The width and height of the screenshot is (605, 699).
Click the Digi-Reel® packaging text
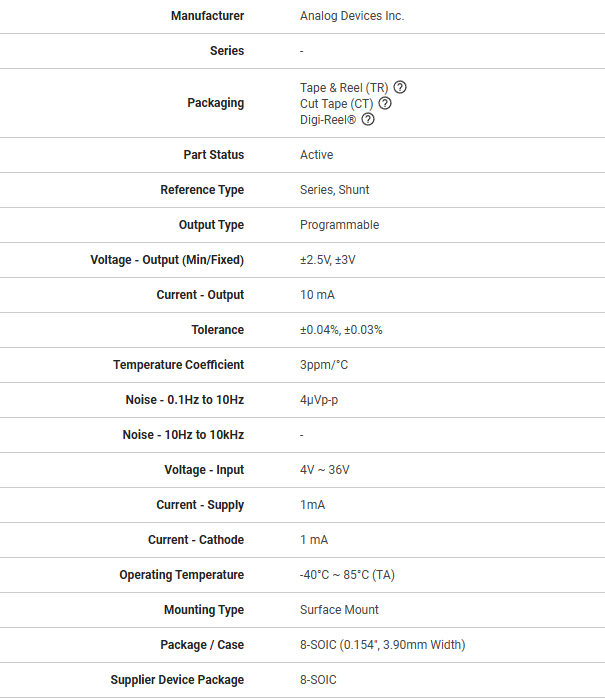point(328,120)
